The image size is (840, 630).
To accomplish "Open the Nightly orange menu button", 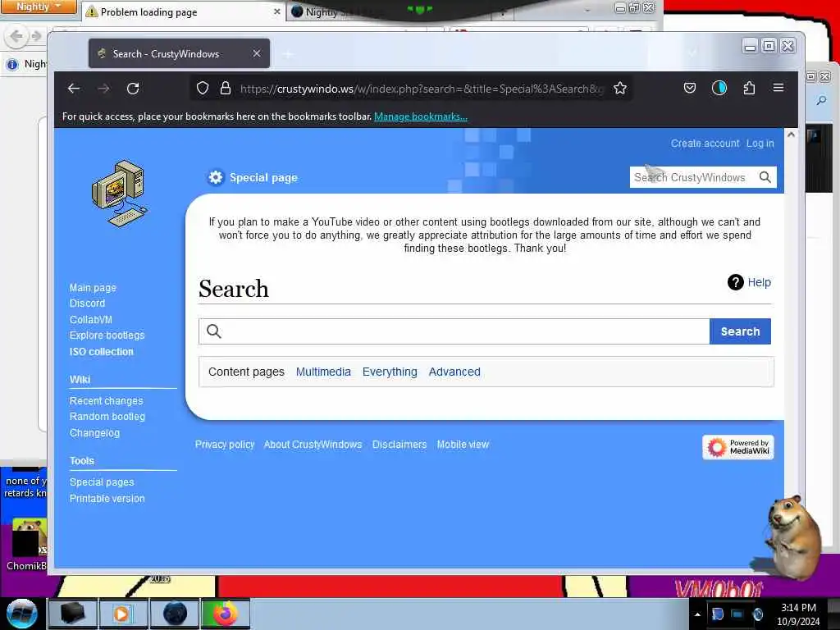I will click(x=39, y=7).
